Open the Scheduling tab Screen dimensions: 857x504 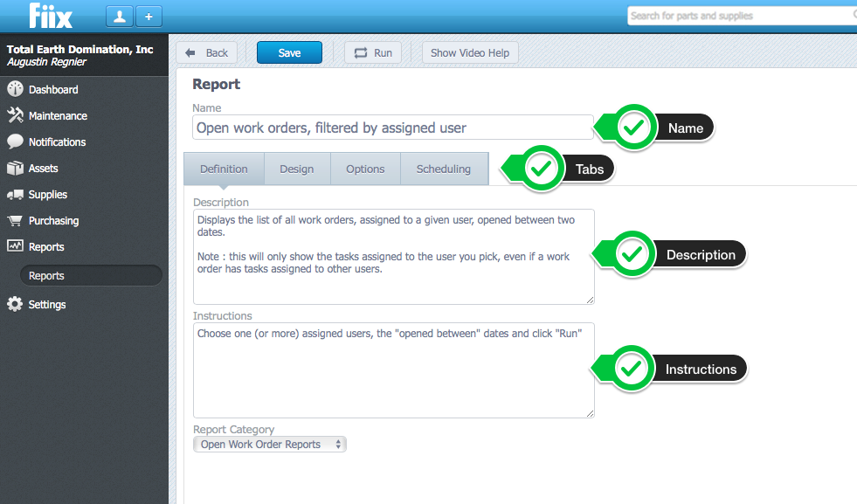[x=444, y=169]
